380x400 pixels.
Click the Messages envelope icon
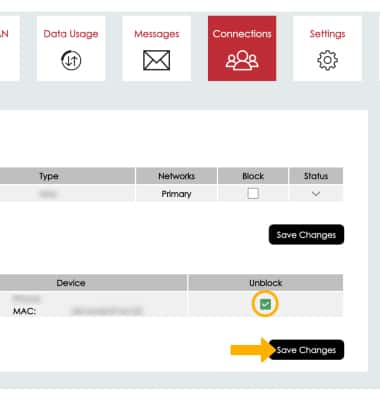(x=156, y=60)
